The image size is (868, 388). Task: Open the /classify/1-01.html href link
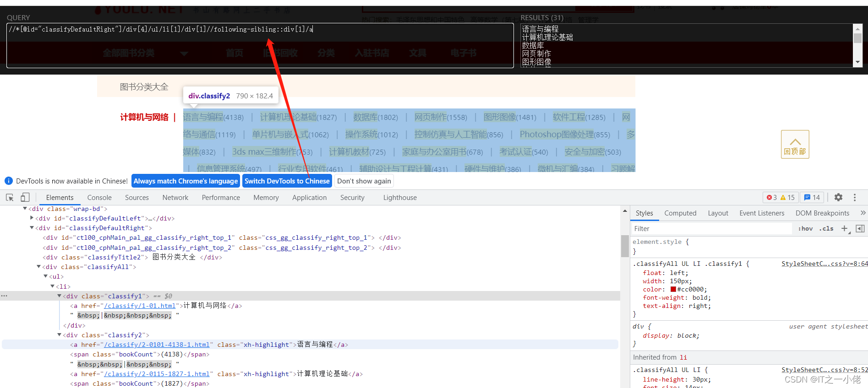(140, 306)
